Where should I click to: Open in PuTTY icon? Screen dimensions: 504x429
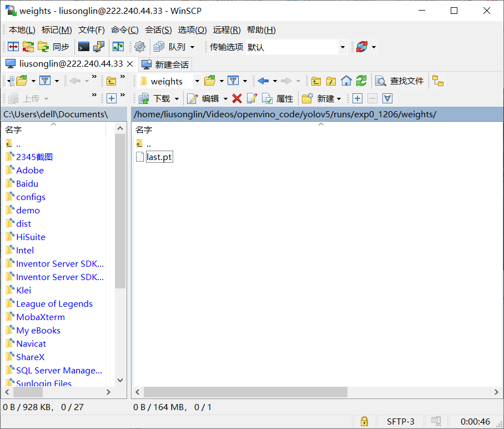coord(99,47)
